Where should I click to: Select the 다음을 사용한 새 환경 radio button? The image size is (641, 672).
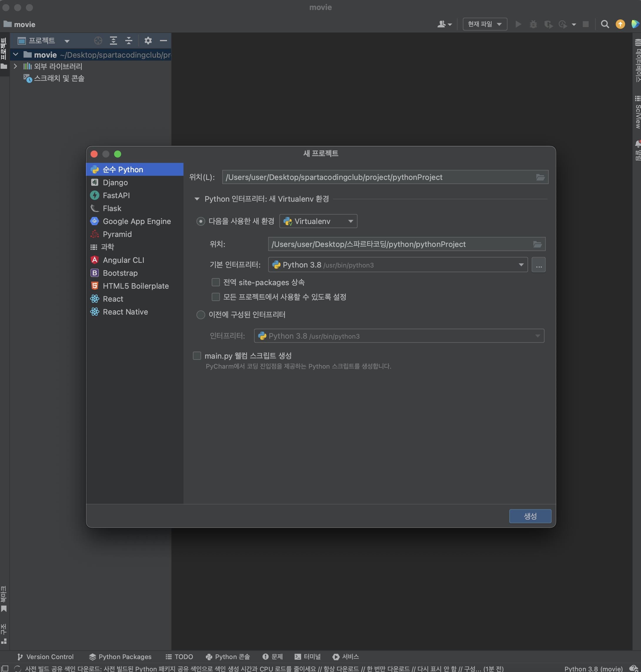click(x=201, y=221)
